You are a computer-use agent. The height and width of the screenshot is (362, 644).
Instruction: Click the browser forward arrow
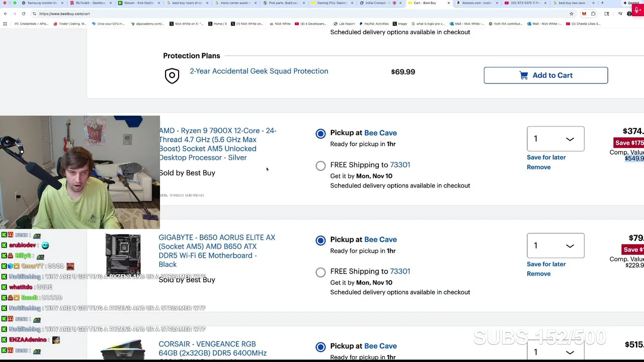[14, 14]
